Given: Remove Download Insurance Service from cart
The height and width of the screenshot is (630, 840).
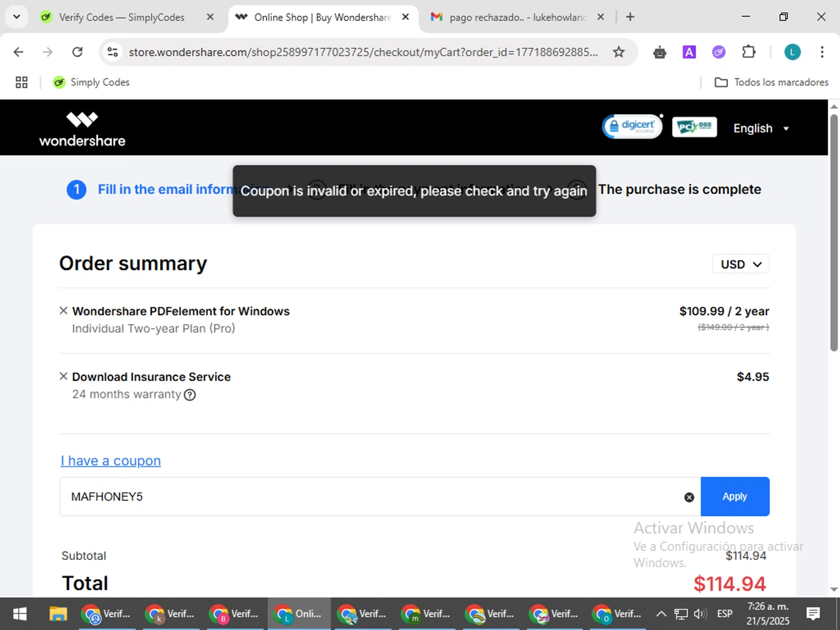Looking at the screenshot, I should pos(63,376).
